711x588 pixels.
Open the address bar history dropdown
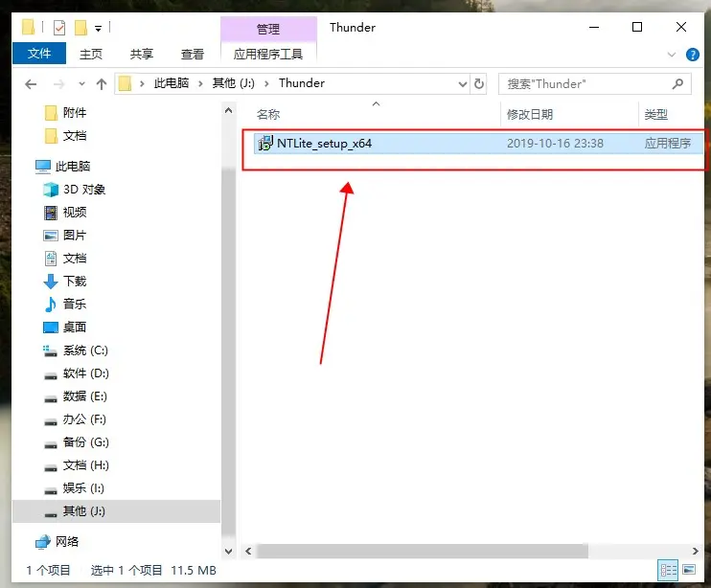tap(463, 84)
